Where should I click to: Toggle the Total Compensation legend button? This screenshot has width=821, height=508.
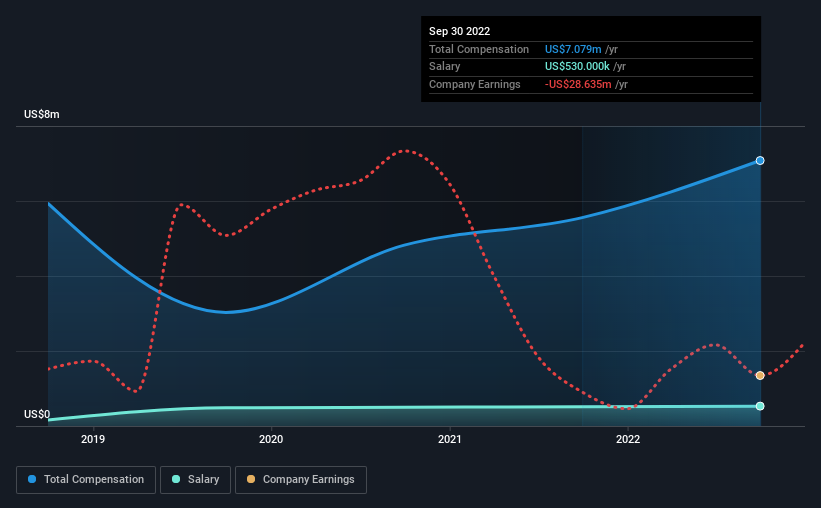coord(86,479)
